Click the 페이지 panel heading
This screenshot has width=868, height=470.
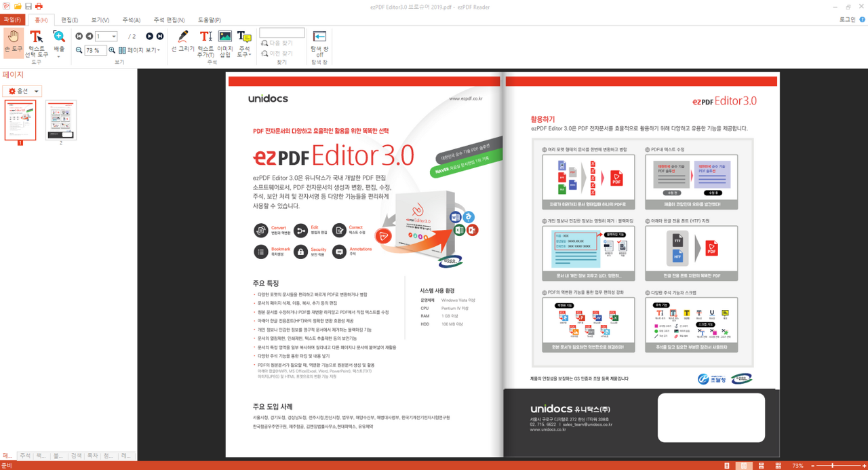point(13,75)
